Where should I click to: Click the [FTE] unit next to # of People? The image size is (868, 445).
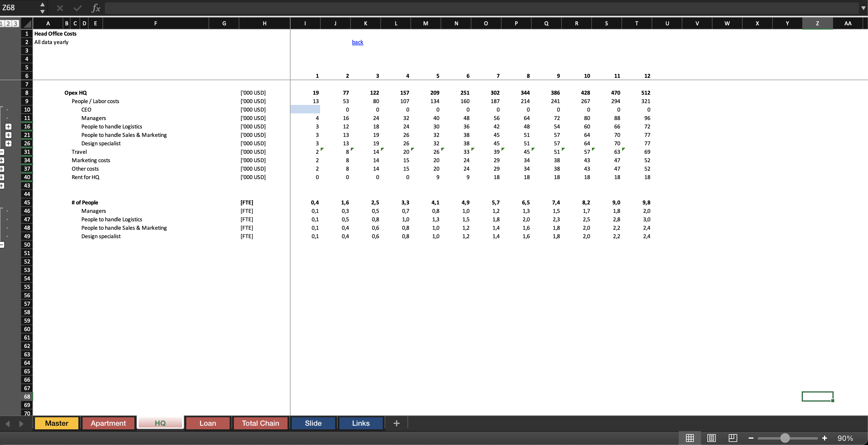(247, 202)
